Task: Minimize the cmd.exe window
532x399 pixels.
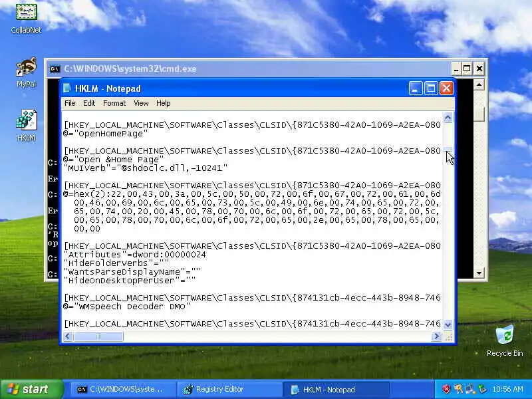Action: 456,69
